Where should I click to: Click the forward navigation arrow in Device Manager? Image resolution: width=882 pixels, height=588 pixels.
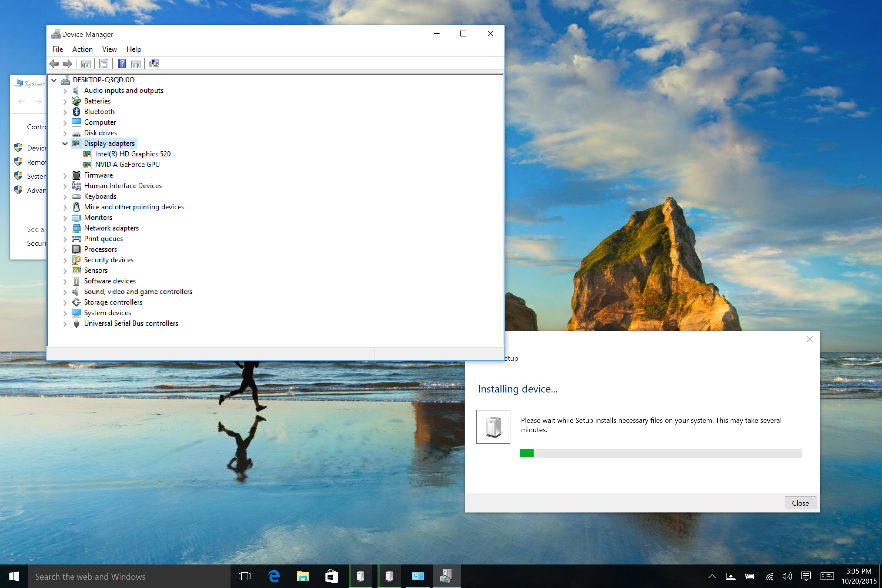pyautogui.click(x=68, y=64)
